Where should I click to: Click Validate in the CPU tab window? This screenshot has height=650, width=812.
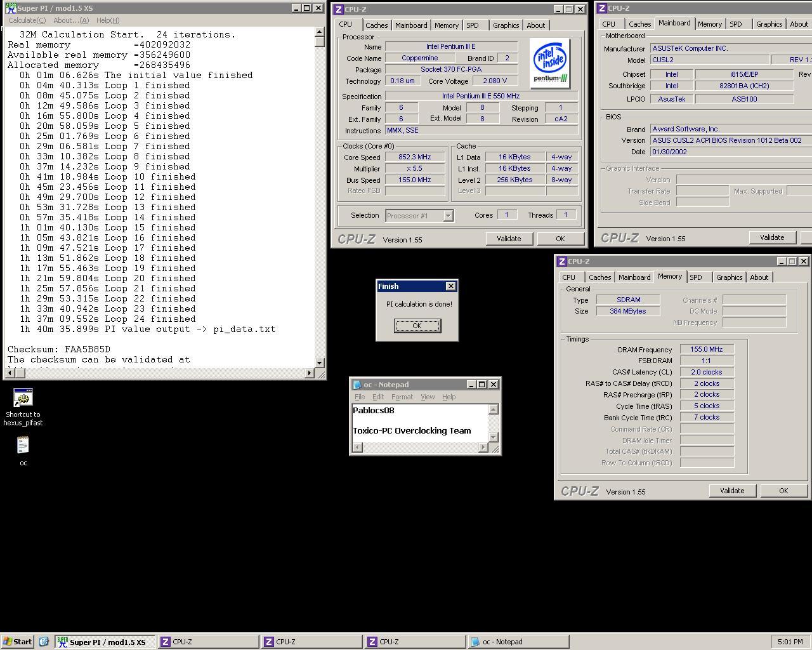pos(509,239)
